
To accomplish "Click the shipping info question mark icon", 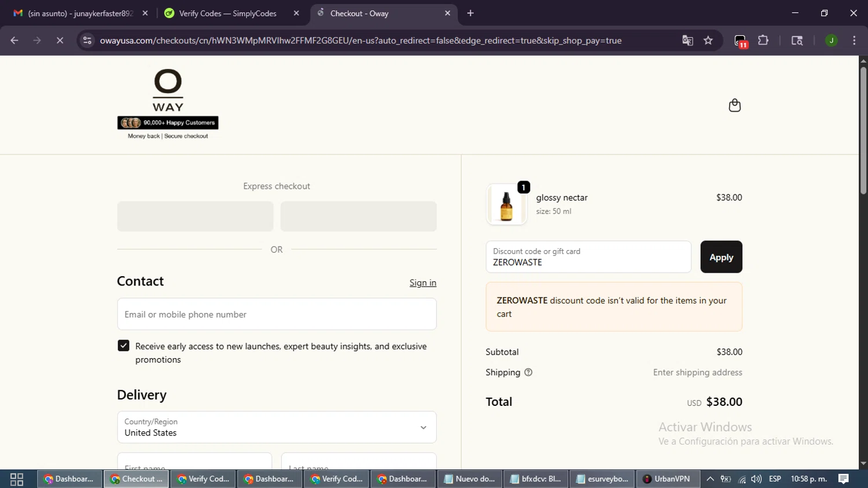I will (528, 372).
